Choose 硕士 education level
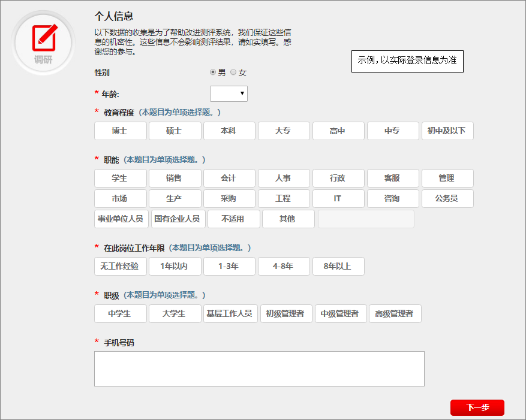 [x=175, y=131]
